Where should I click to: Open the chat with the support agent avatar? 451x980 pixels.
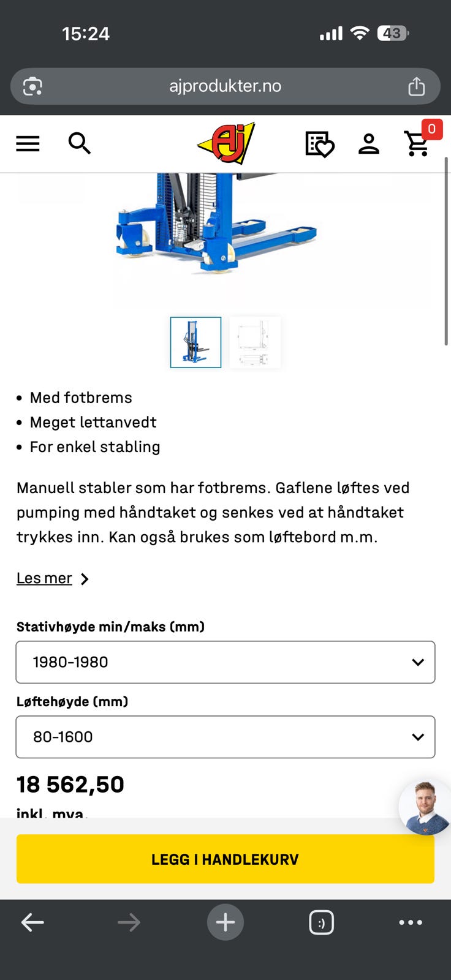pos(424,807)
